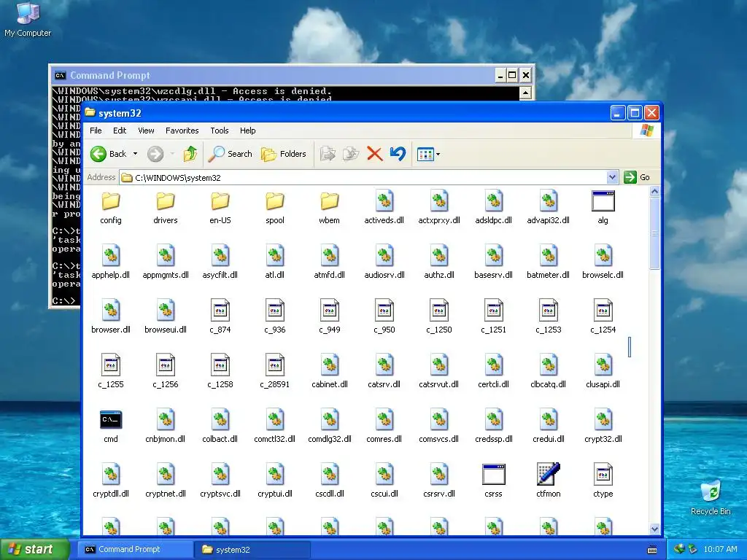This screenshot has height=560, width=747.
Task: Select the config folder
Action: click(111, 207)
